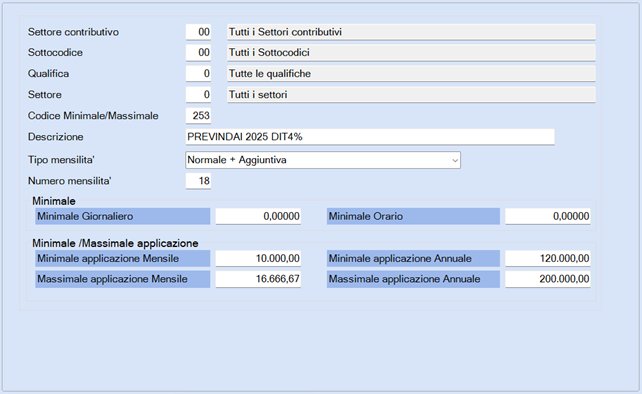This screenshot has height=394, width=642.
Task: Click 'Tutti i settori' description box
Action: coord(411,95)
